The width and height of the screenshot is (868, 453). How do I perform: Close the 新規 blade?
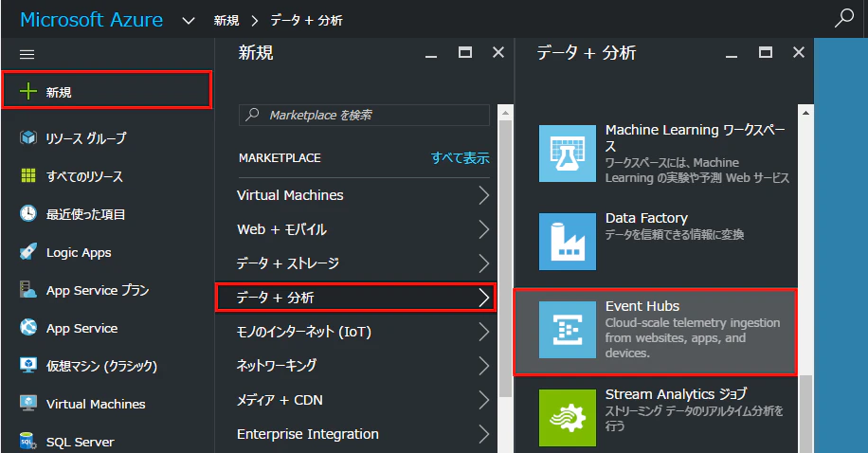point(498,52)
